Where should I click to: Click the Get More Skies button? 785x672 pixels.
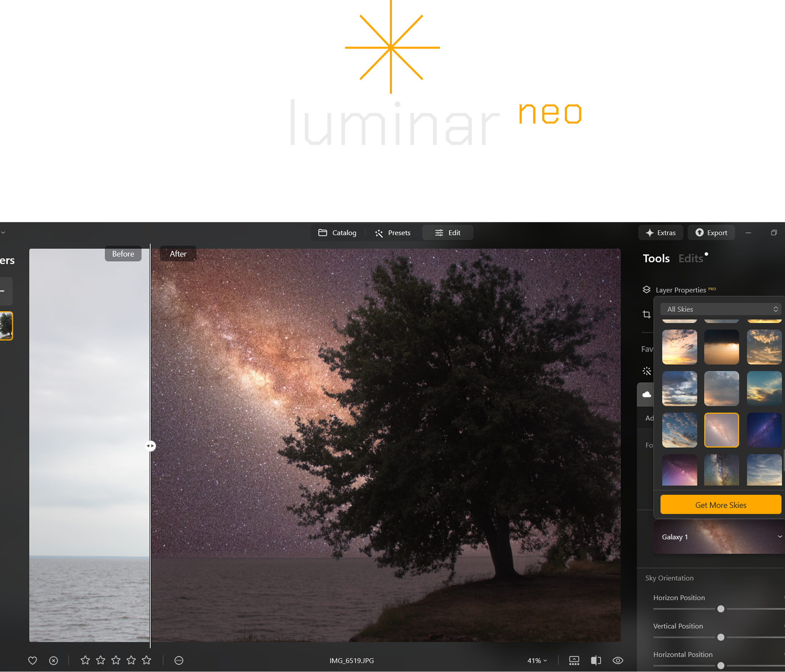(720, 505)
